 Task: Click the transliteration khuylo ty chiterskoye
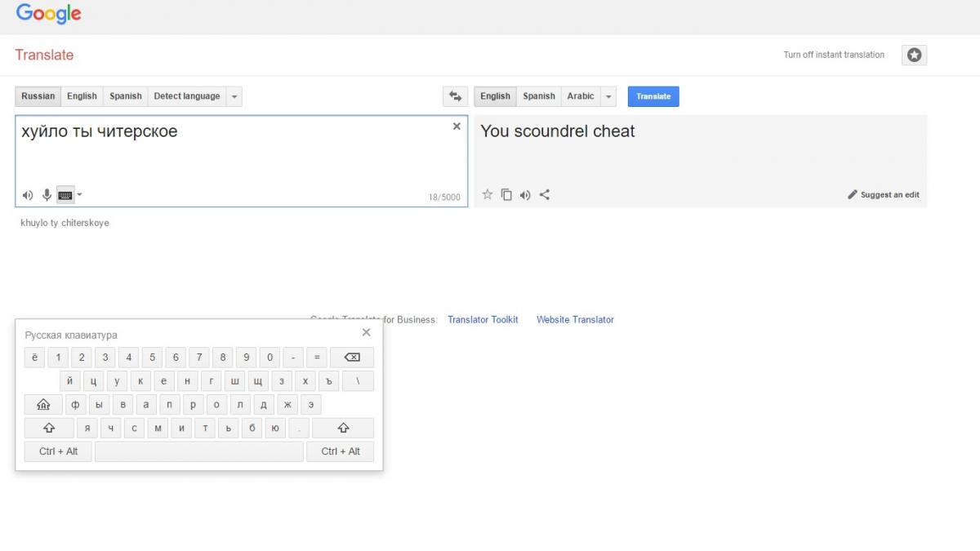[65, 223]
